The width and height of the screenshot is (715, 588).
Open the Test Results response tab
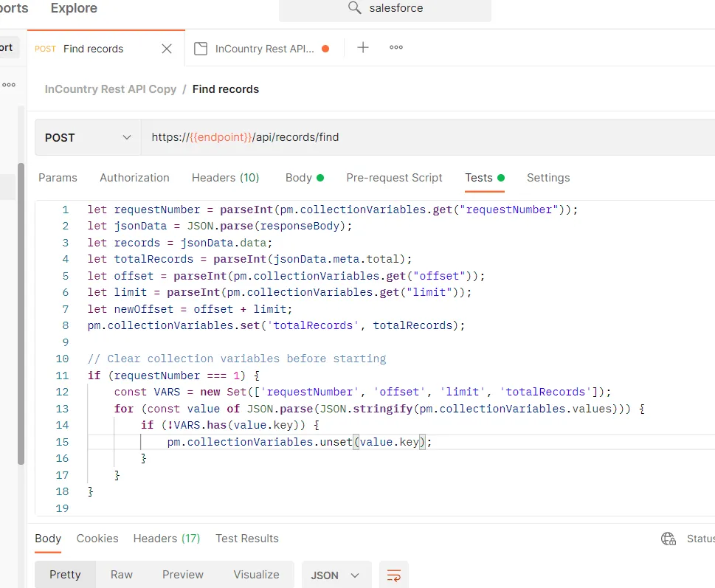tap(246, 539)
